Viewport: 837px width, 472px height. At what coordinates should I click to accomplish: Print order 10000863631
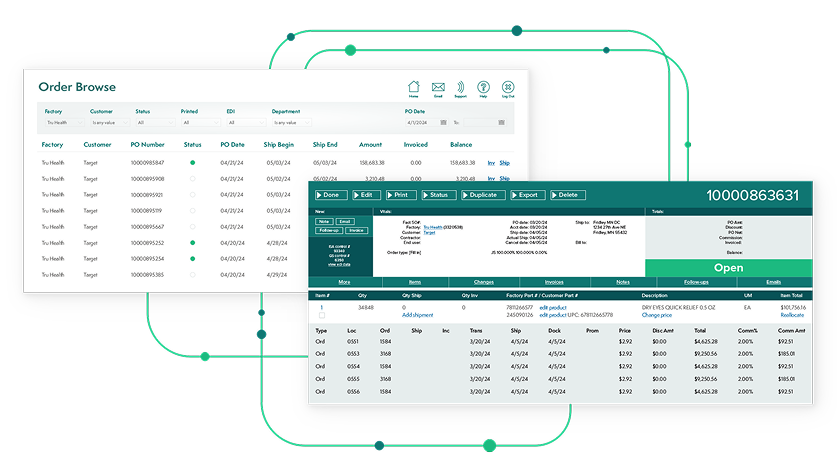(401, 195)
